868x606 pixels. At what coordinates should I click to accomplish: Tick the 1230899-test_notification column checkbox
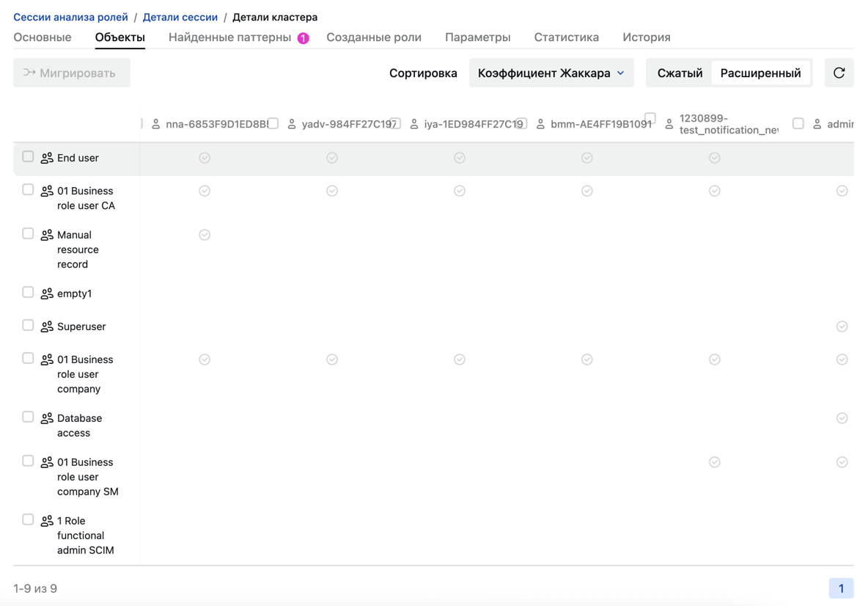[650, 118]
